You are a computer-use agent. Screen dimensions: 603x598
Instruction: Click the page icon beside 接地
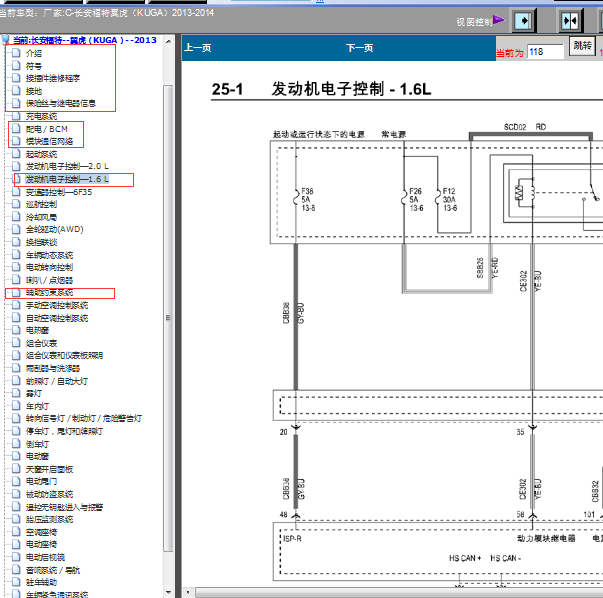click(x=16, y=91)
